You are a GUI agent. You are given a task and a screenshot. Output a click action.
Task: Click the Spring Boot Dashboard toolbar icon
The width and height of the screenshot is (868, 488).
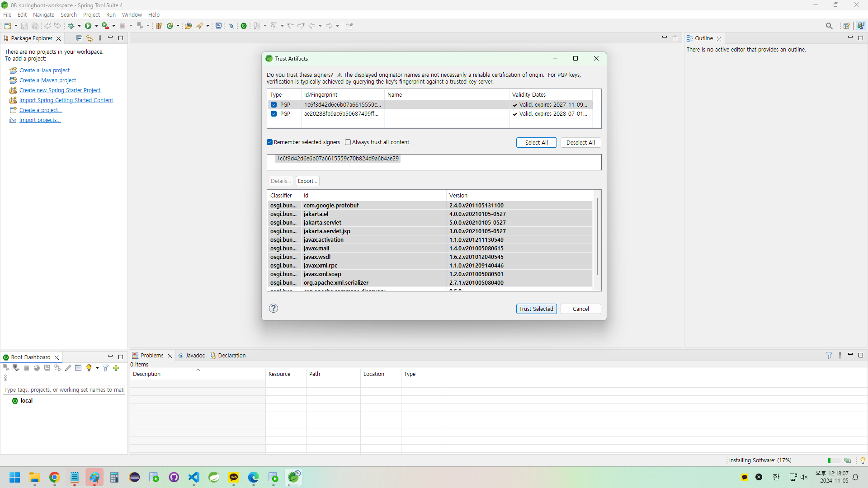[244, 26]
